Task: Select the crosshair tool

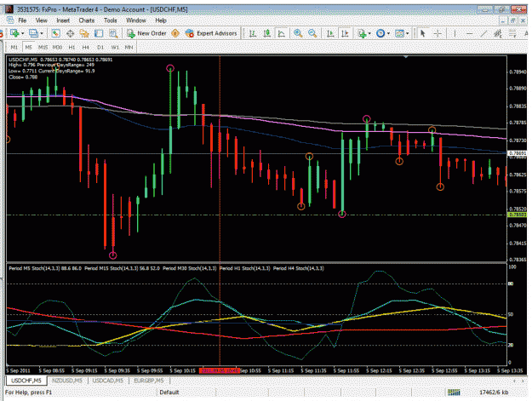Action: (x=438, y=33)
